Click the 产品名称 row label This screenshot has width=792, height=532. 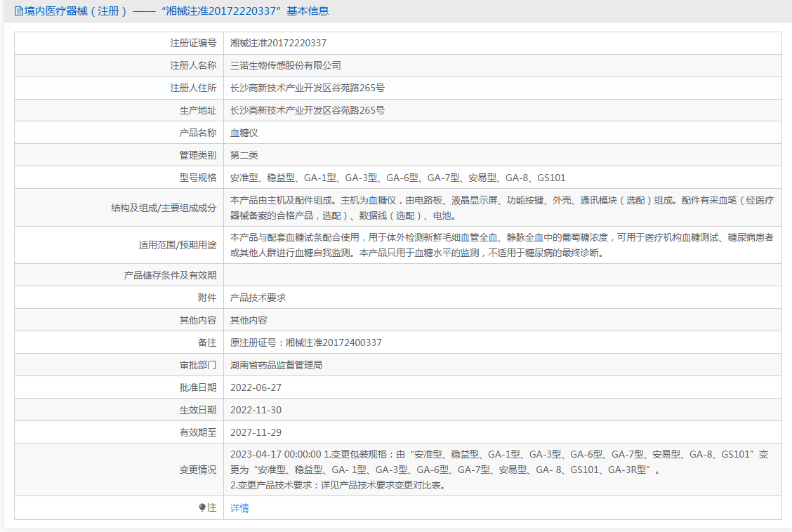197,133
